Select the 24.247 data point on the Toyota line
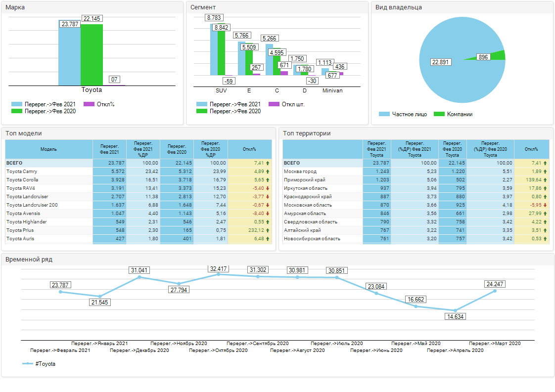This screenshot has width=555, height=392. click(495, 291)
